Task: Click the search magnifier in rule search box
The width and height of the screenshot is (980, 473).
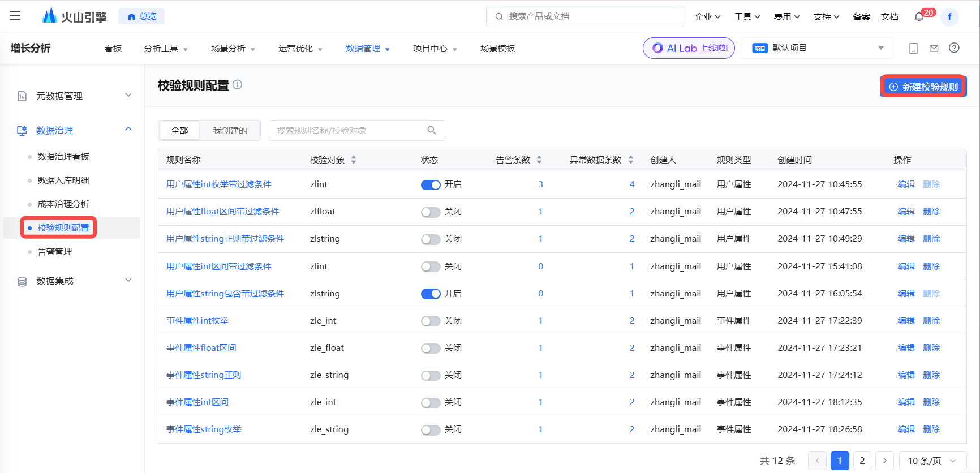Action: coord(432,130)
